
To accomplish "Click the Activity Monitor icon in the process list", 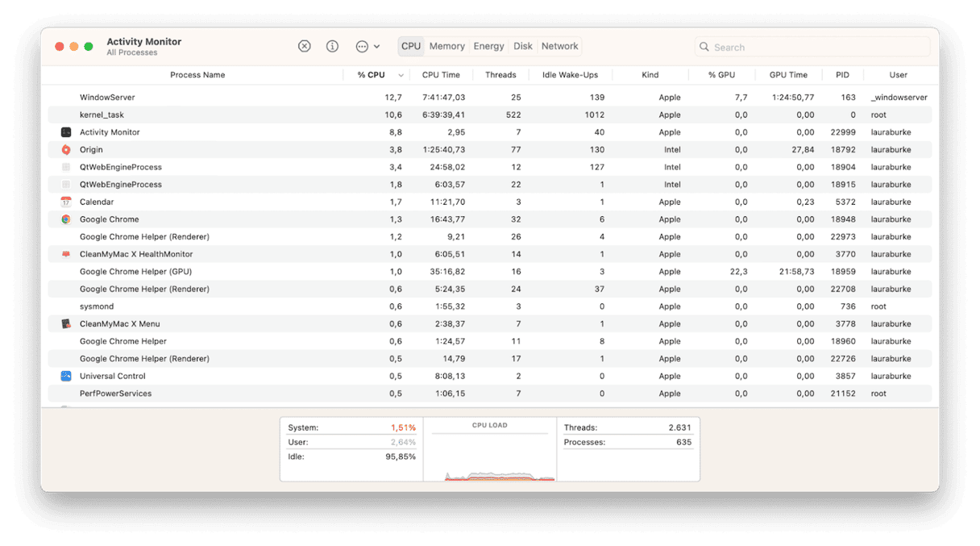I will [x=65, y=132].
